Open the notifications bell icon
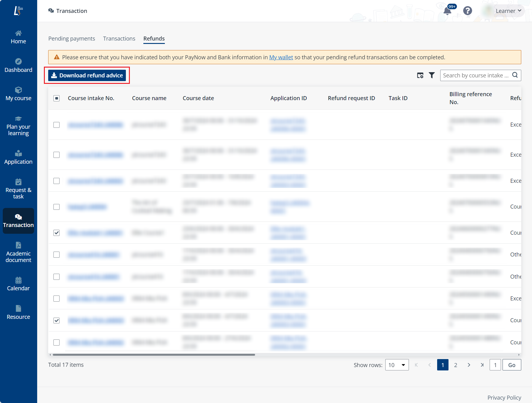The image size is (532, 403). tap(447, 11)
